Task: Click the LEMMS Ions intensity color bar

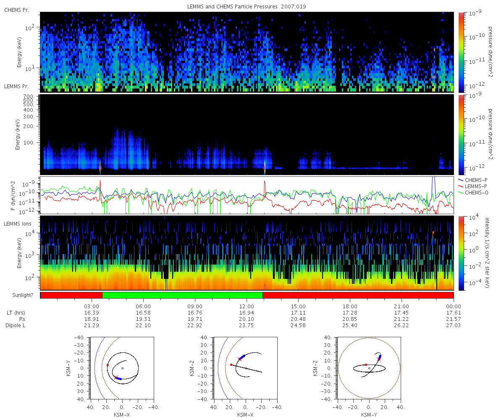Action: point(461,253)
